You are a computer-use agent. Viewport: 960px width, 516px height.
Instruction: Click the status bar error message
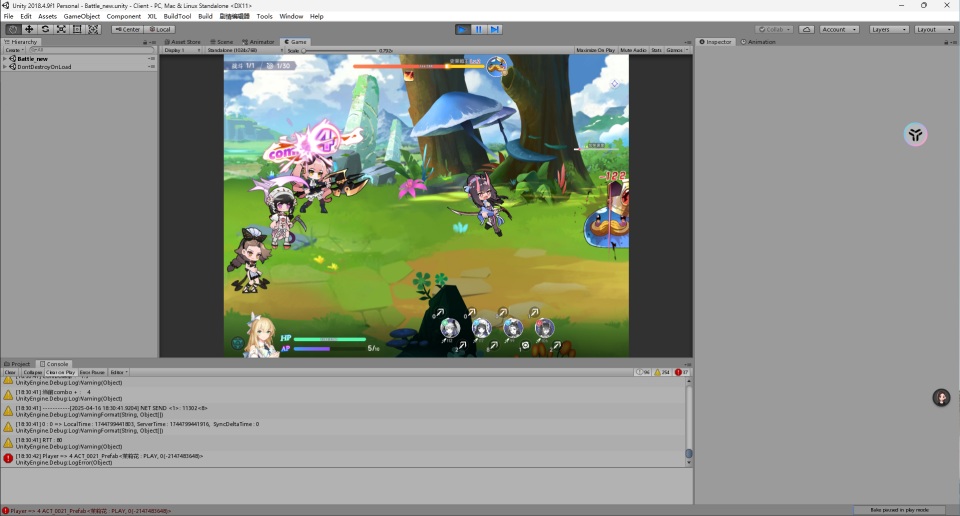(89, 510)
